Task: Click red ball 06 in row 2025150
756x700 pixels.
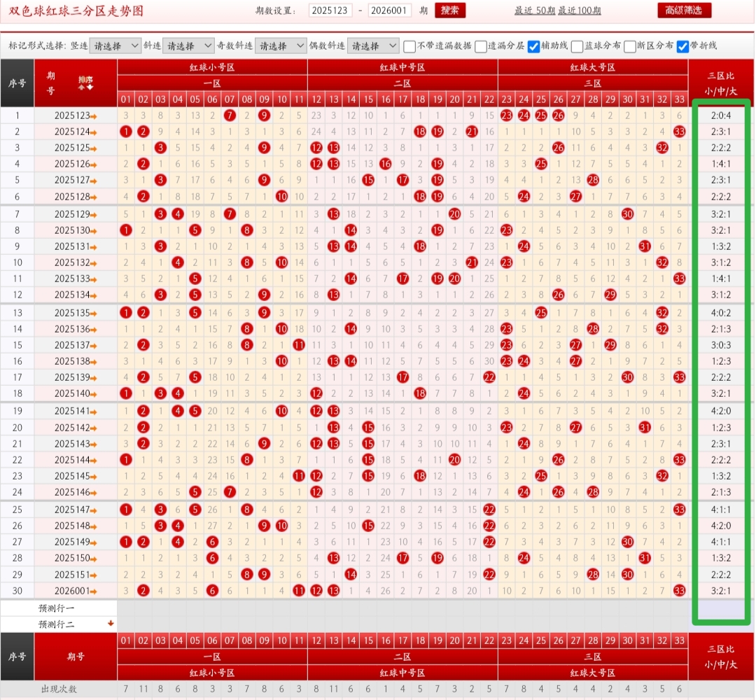Action: pyautogui.click(x=212, y=558)
